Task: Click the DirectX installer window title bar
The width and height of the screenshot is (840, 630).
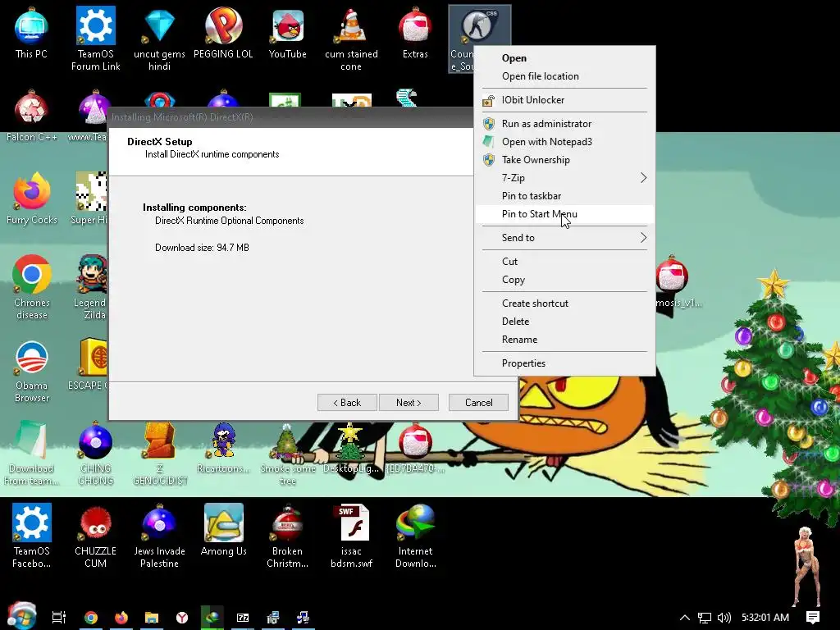Action: [291, 116]
